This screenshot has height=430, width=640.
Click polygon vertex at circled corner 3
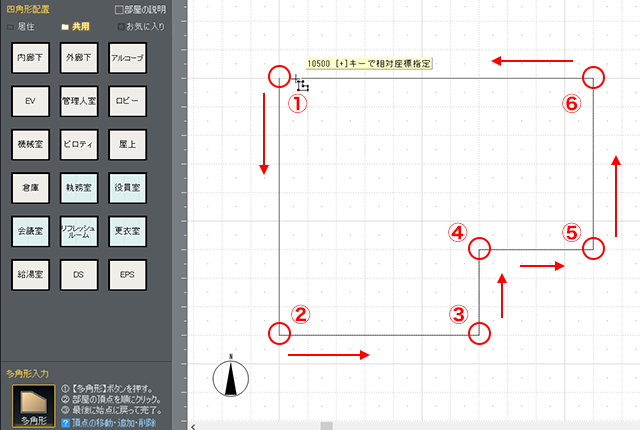coord(478,332)
